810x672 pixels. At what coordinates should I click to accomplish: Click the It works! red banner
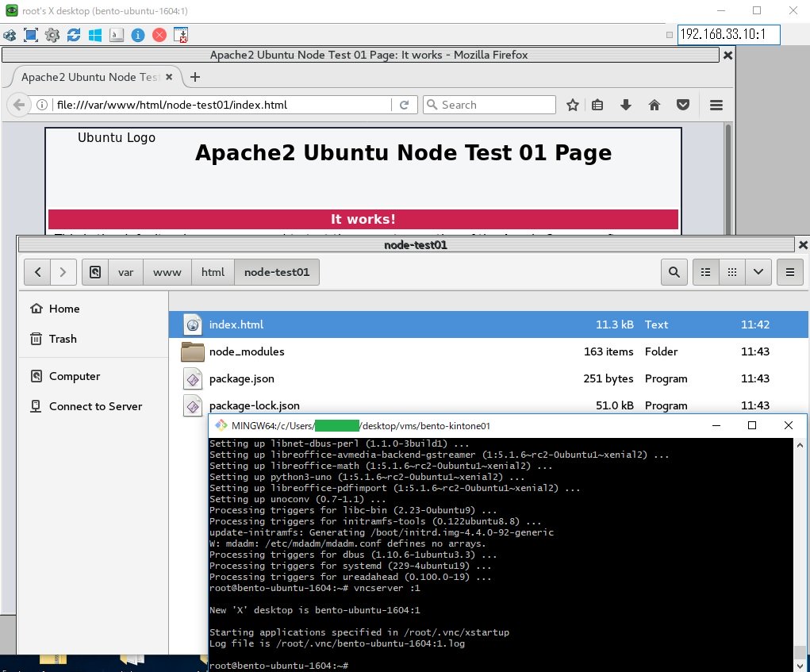pyautogui.click(x=363, y=219)
